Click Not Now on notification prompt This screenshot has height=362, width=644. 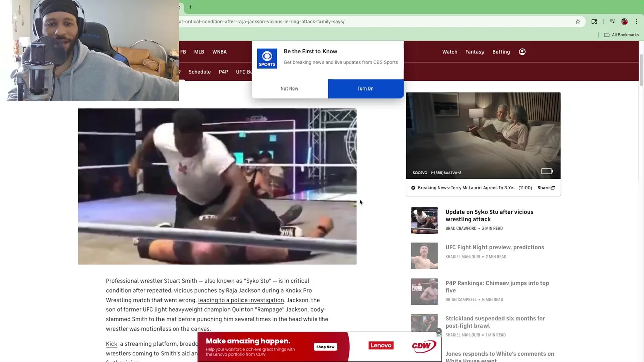pyautogui.click(x=289, y=88)
